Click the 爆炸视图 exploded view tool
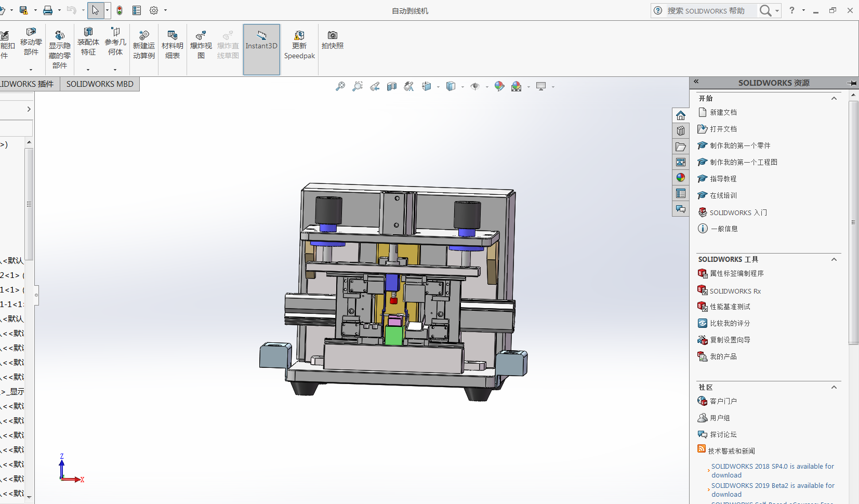The image size is (859, 504). 201,45
